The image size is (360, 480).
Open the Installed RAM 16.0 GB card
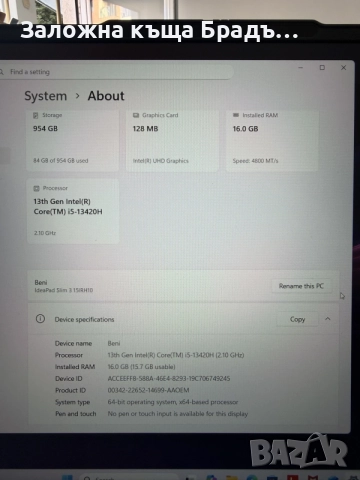pyautogui.click(x=272, y=141)
